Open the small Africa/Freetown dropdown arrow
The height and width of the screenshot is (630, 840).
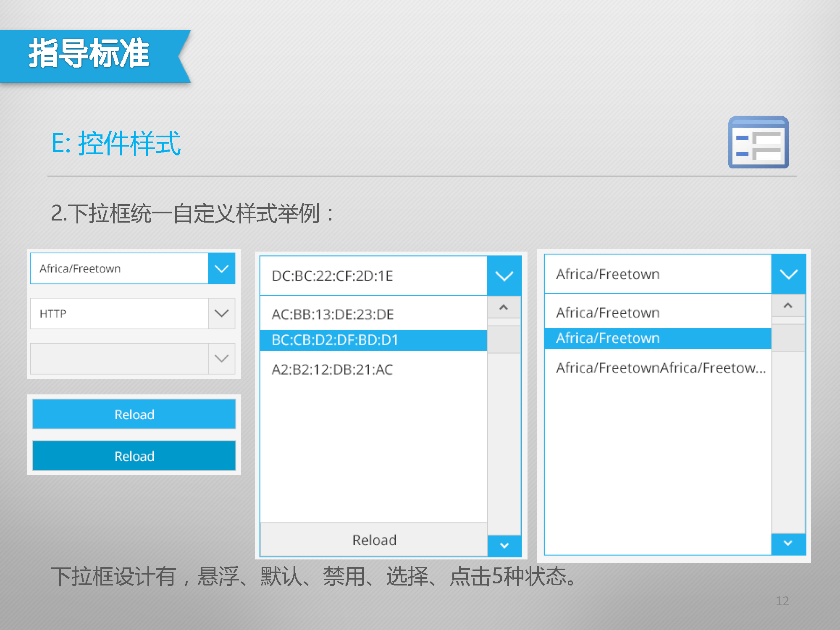(x=221, y=268)
